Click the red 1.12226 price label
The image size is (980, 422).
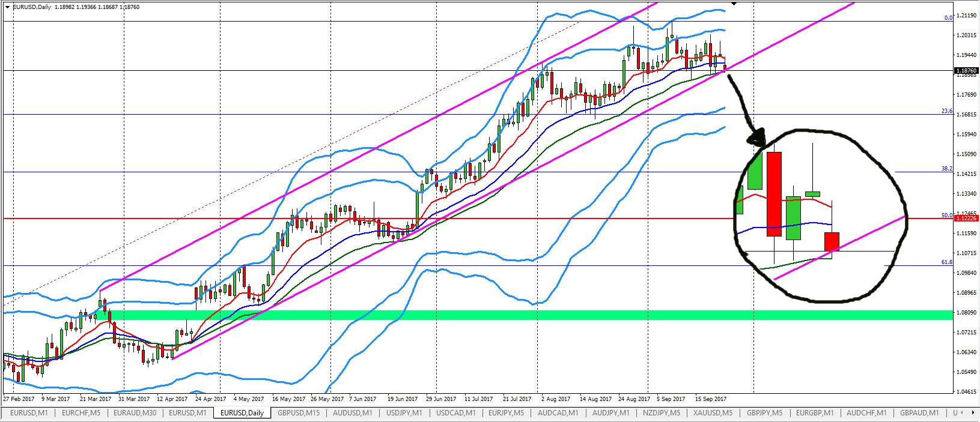pos(966,219)
